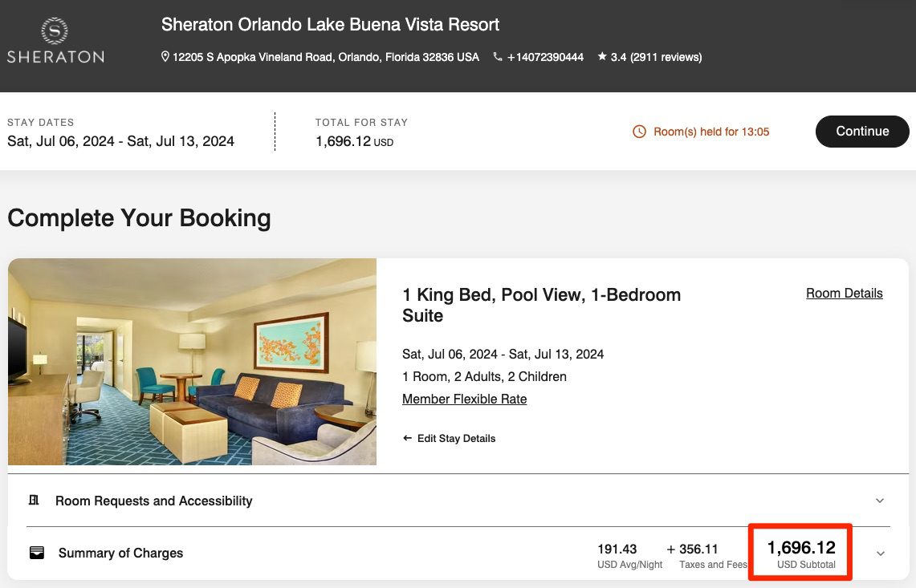Click the stay dates Jul 06 - Jul 13
The width and height of the screenshot is (916, 588).
120,140
